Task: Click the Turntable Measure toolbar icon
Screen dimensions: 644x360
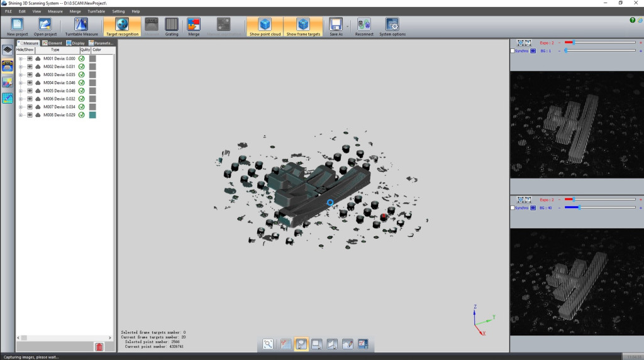Action: [81, 25]
